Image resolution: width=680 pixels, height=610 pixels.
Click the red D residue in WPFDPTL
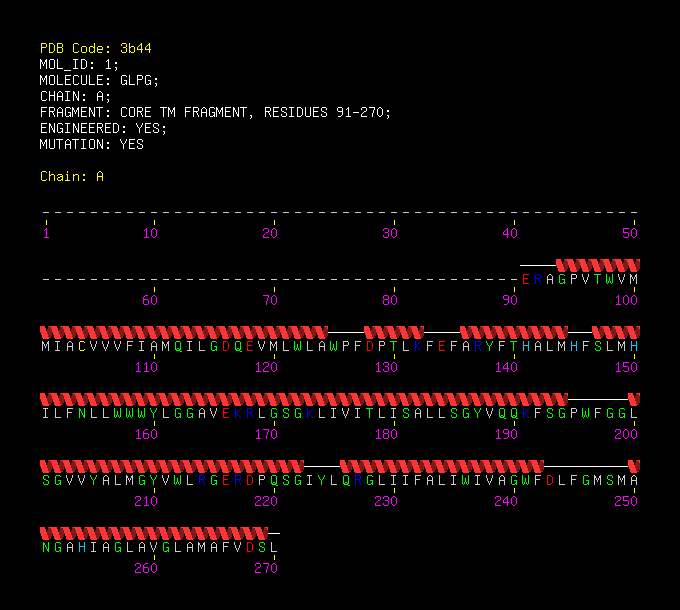pyautogui.click(x=370, y=346)
